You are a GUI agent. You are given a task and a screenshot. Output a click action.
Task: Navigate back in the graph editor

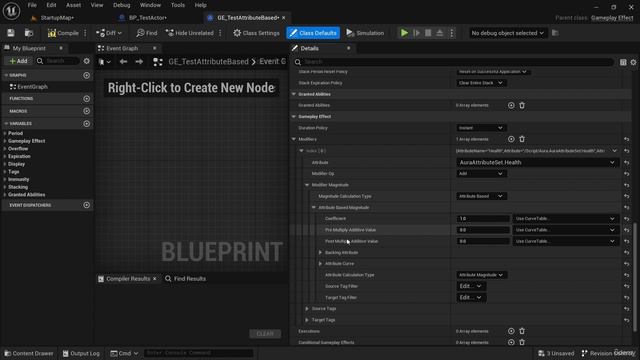pos(123,62)
